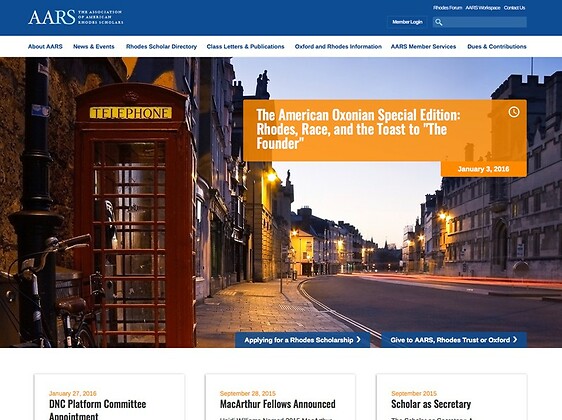Click chevron on Give to AARS button
This screenshot has height=420, width=562.
click(x=515, y=339)
